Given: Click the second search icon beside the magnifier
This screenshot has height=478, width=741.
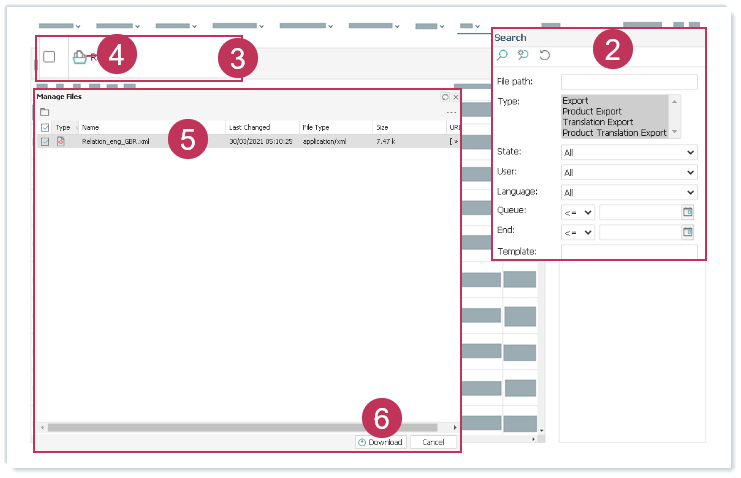Looking at the screenshot, I should [523, 56].
